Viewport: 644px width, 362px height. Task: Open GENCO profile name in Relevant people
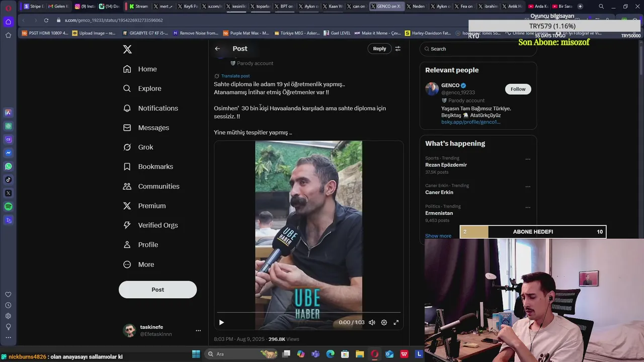tap(450, 85)
